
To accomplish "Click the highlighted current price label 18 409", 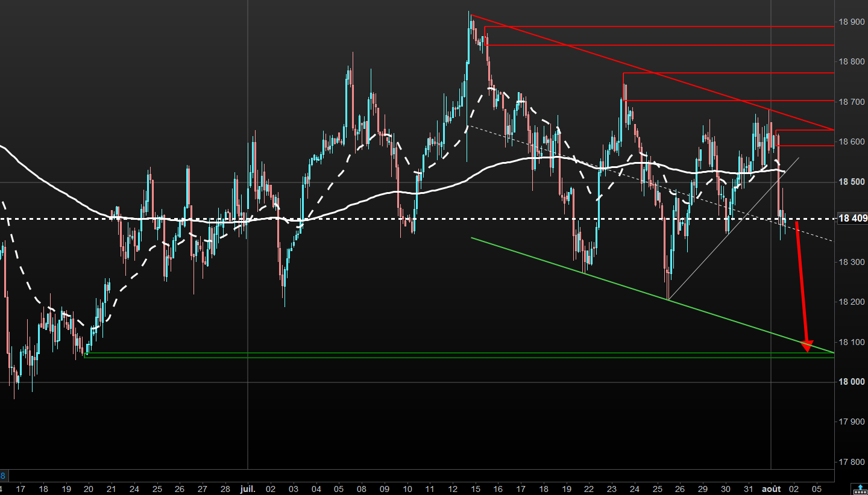I will coord(852,219).
